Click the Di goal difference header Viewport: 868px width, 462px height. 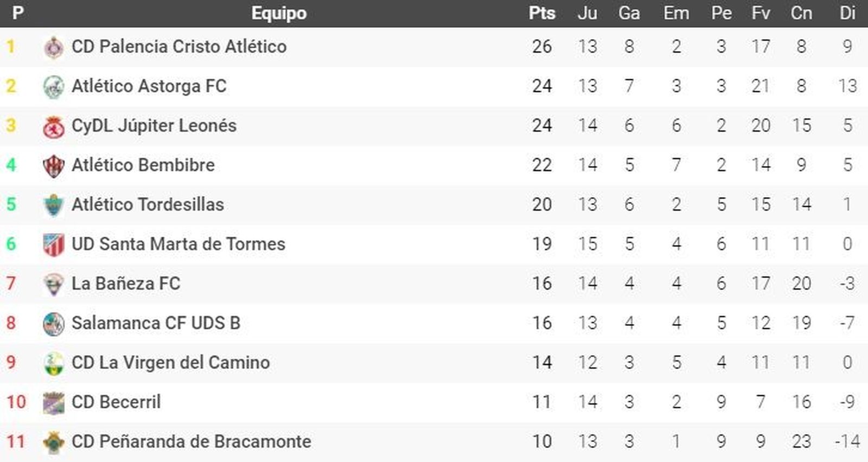click(x=847, y=13)
